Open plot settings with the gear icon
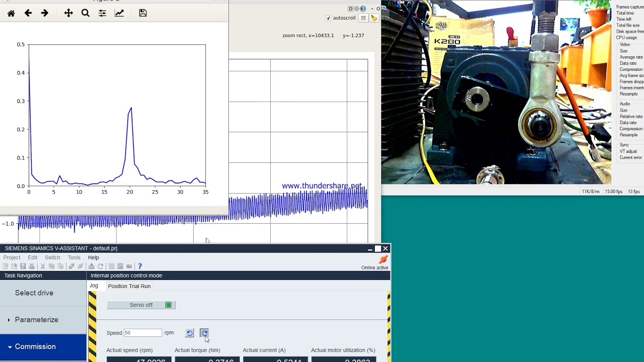Screen dimensions: 644x362 (x=357, y=9)
